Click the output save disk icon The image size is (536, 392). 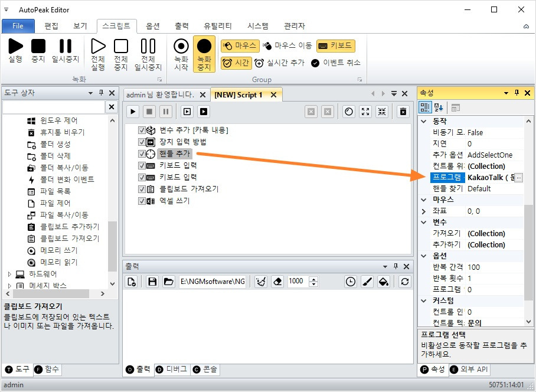(x=152, y=282)
